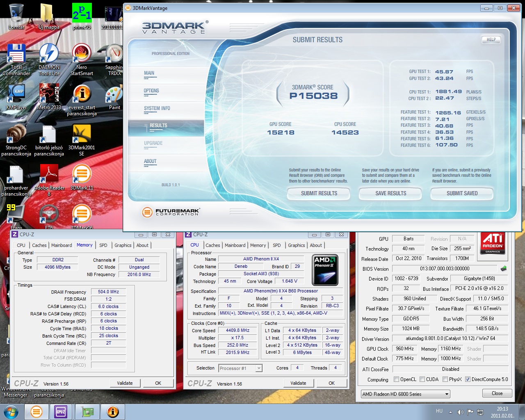The height and width of the screenshot is (420, 525).
Task: Open the AMD Radeon HD 6800 Series dropdown
Action: pos(405,394)
